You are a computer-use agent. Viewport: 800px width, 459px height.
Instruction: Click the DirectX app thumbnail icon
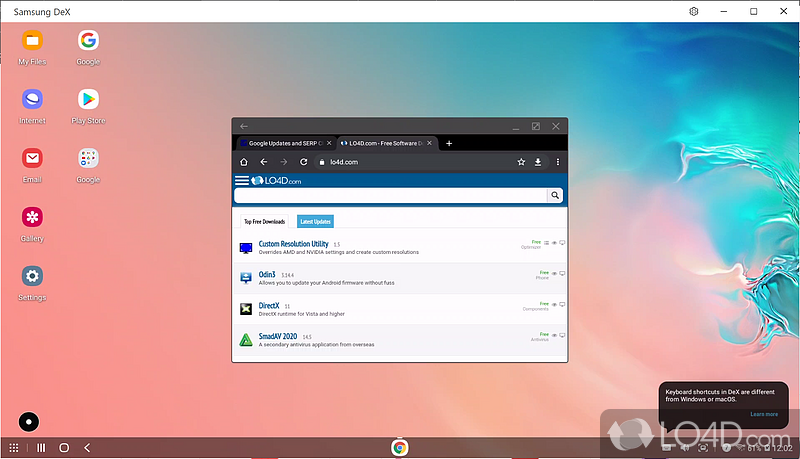pyautogui.click(x=246, y=309)
